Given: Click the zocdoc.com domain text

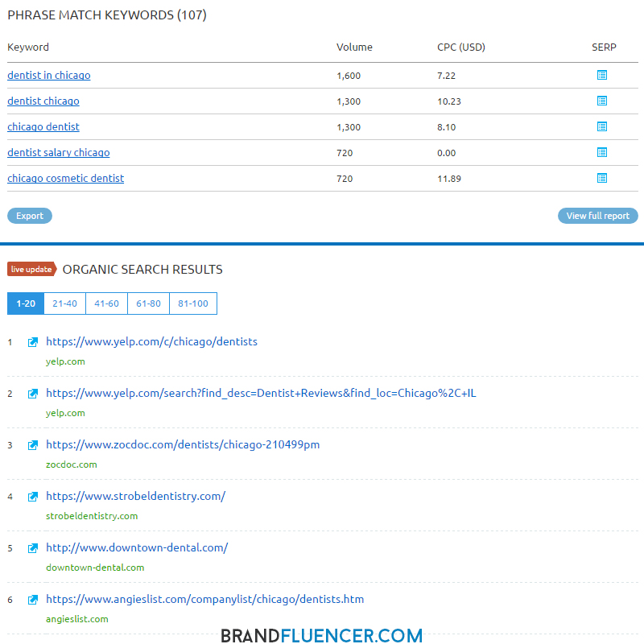Looking at the screenshot, I should coord(72,464).
